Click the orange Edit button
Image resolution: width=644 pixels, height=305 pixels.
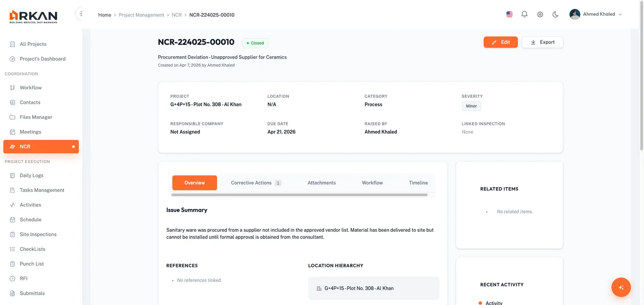tap(500, 42)
